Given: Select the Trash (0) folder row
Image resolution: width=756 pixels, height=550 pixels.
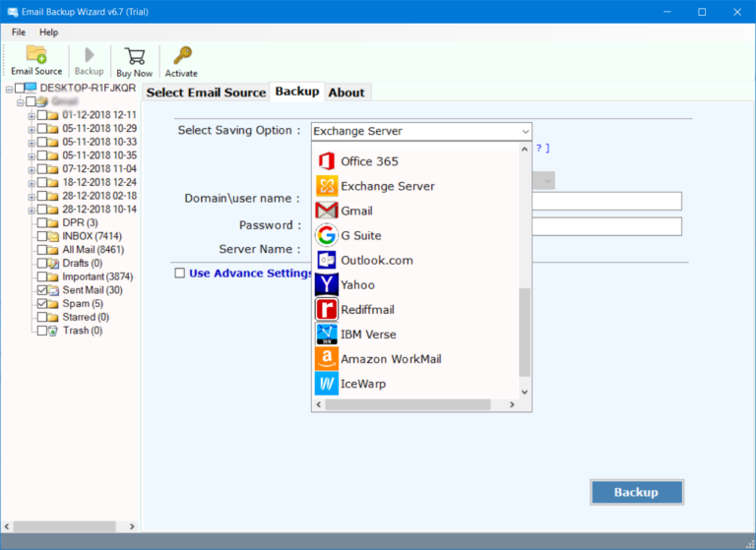Looking at the screenshot, I should click(x=83, y=331).
